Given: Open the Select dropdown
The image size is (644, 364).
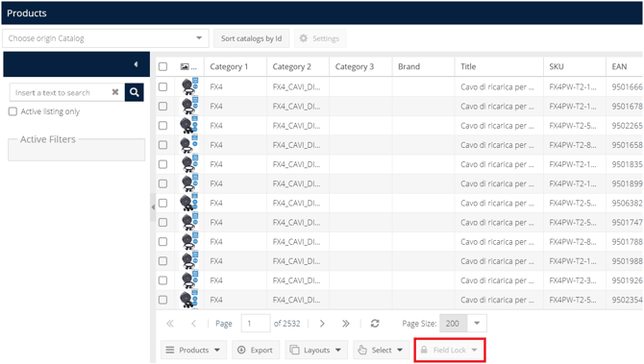Looking at the screenshot, I should (381, 350).
